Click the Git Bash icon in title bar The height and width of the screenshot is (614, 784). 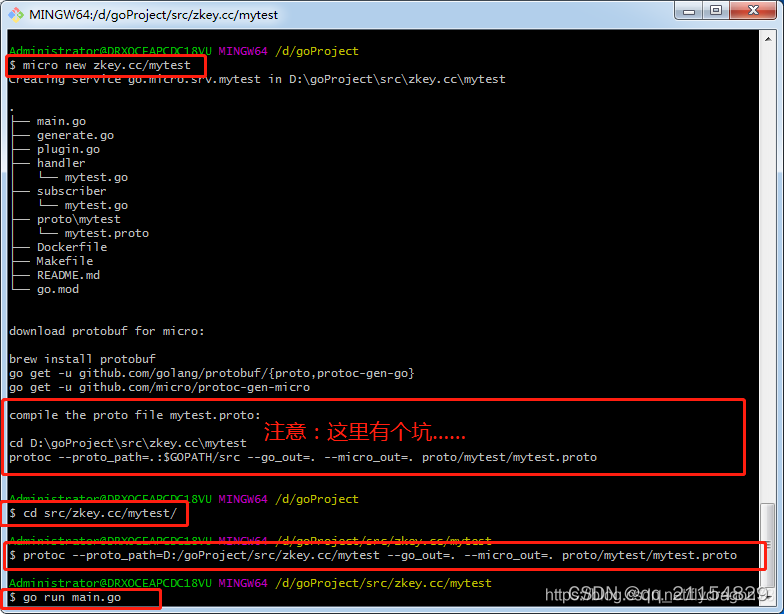(16, 14)
